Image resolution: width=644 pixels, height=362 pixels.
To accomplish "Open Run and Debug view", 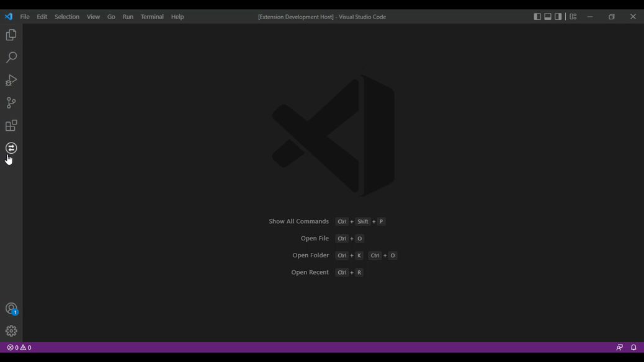I will point(11,80).
